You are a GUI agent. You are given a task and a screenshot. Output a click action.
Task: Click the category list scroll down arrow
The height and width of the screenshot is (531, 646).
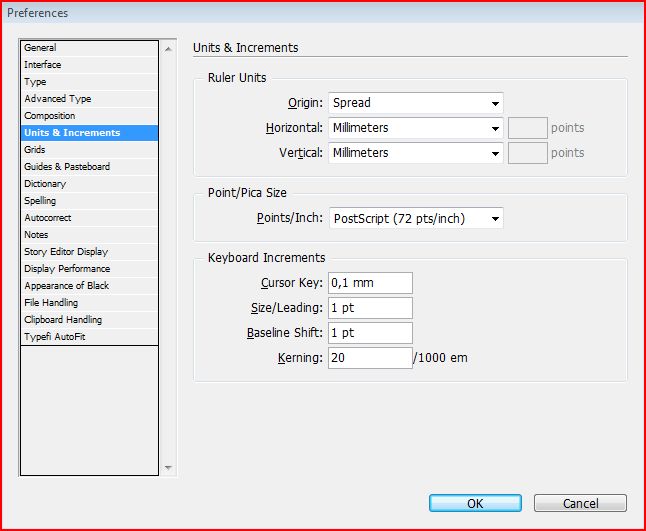coord(168,468)
